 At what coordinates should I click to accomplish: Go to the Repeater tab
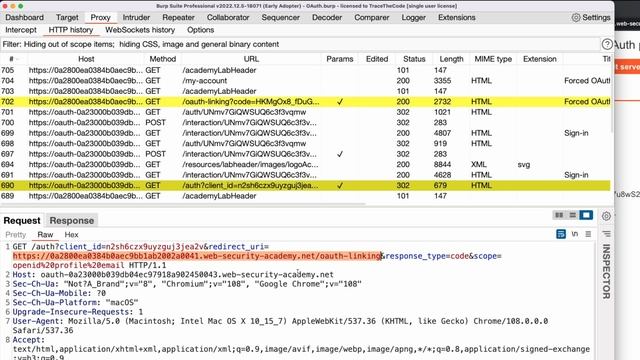point(178,18)
